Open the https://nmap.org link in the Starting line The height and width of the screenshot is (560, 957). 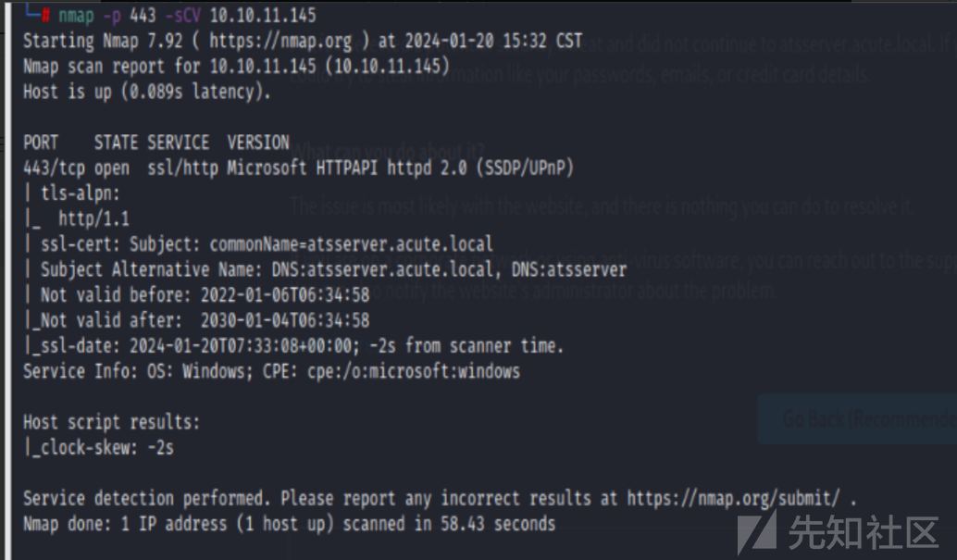(280, 41)
